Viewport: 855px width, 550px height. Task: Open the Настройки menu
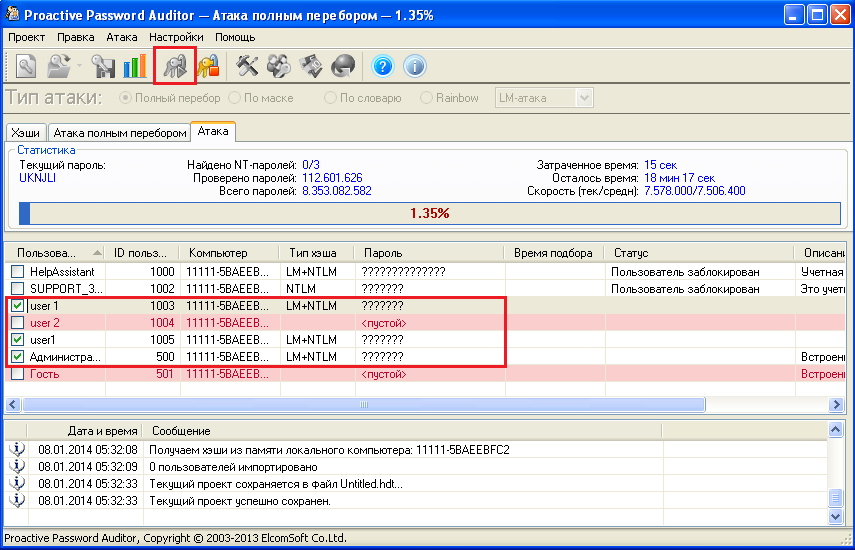click(176, 37)
